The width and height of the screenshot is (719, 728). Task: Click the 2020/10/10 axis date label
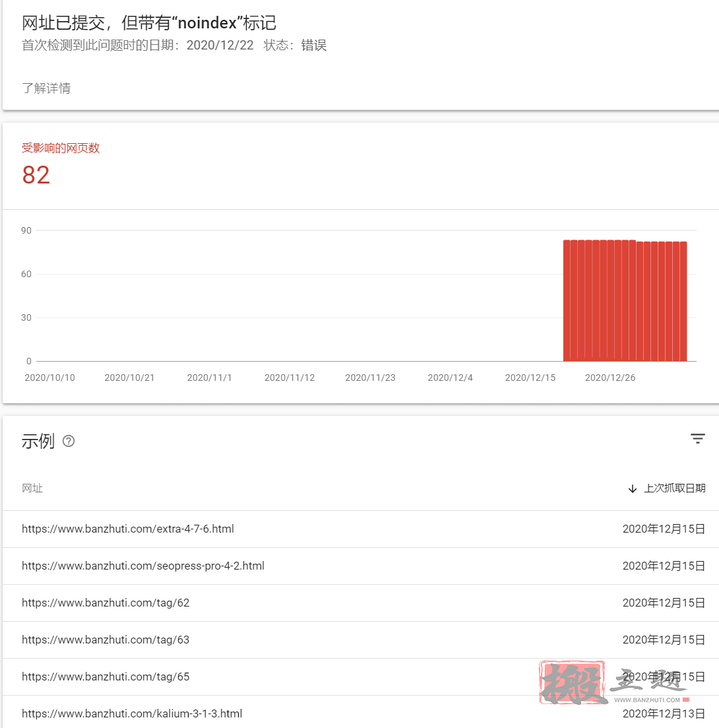(49, 378)
